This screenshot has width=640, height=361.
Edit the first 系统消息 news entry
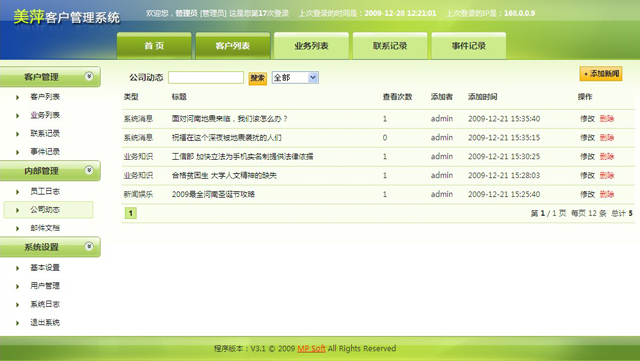[587, 119]
